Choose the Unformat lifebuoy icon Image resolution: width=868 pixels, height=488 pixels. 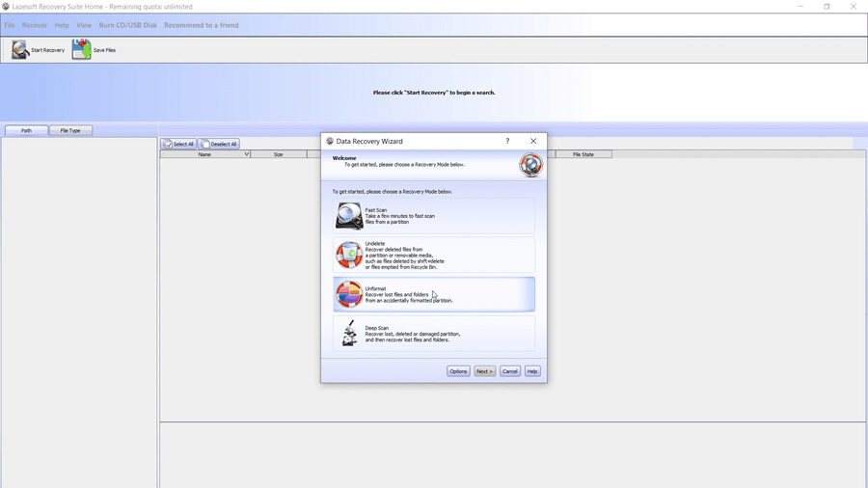349,294
